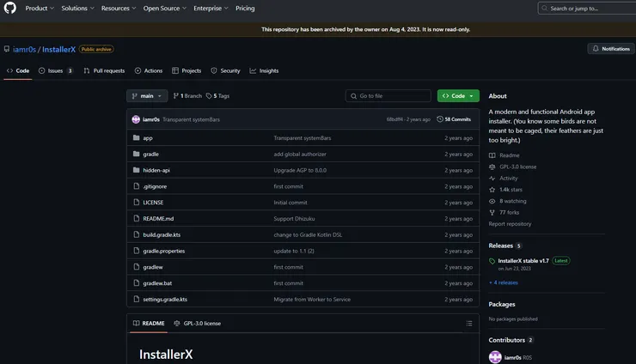
Task: Open the README outline list icon
Action: click(468, 324)
